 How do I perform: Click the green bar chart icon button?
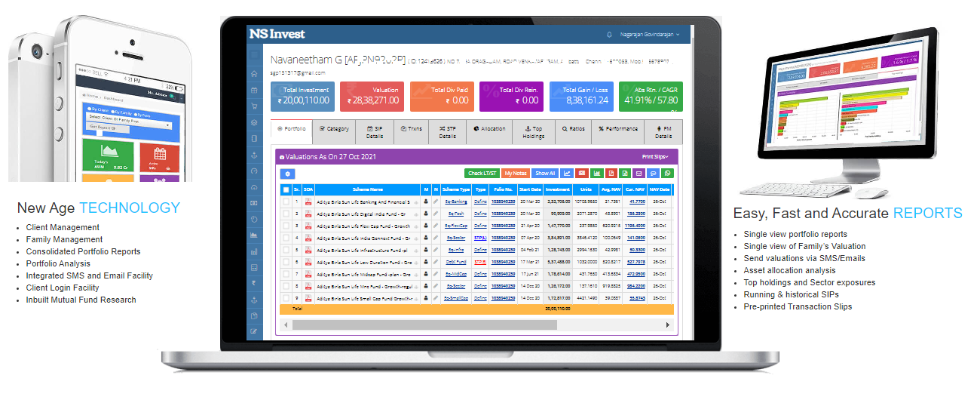point(596,174)
